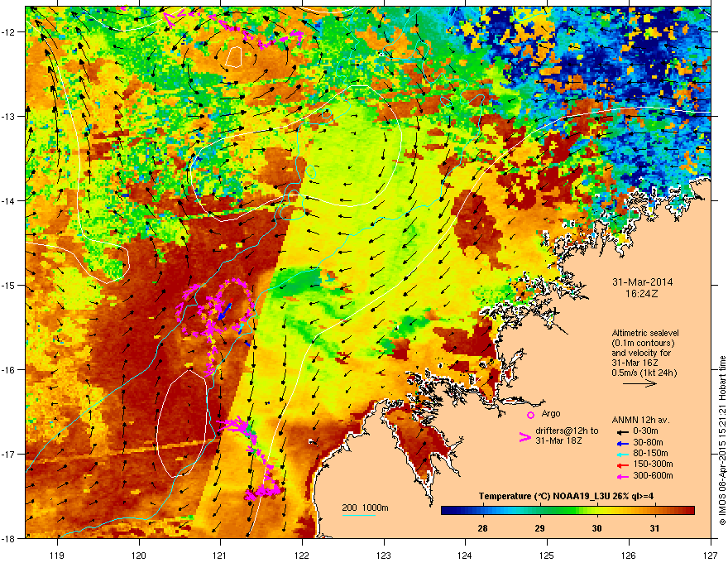
Task: Click latitude label -12 on left axis
Action: (8, 31)
